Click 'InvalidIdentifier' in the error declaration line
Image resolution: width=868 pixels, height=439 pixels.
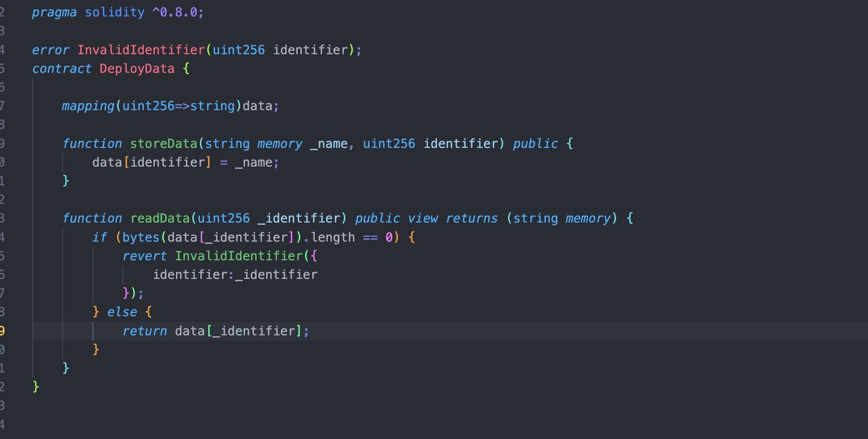click(141, 50)
